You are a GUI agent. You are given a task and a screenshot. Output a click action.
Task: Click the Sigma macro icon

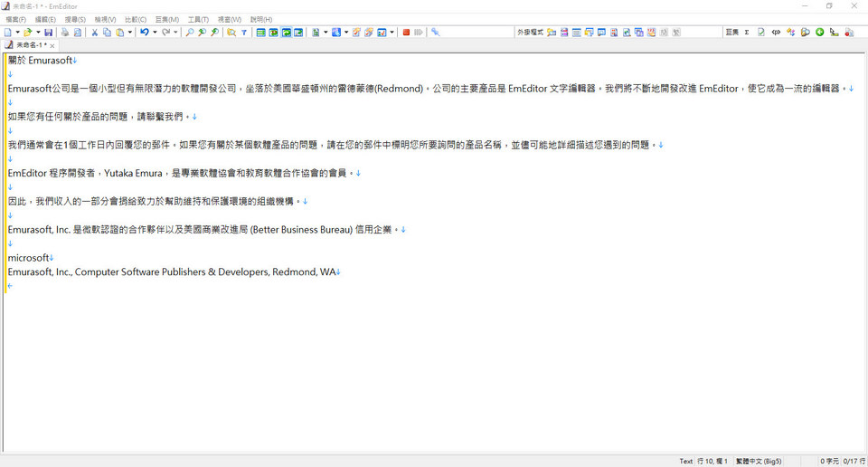pos(747,33)
